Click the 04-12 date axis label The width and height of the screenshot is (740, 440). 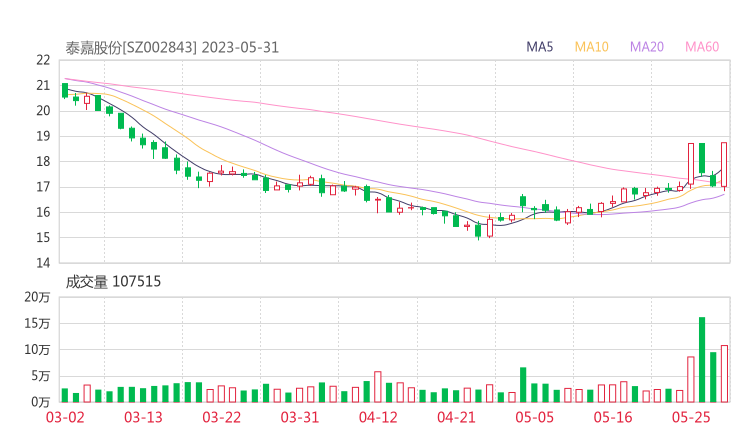coord(378,417)
